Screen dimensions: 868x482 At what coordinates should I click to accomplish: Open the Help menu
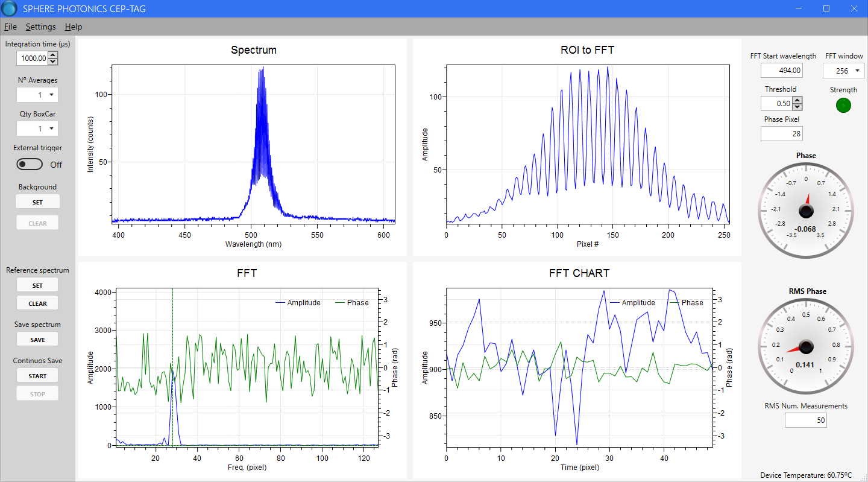coord(73,27)
